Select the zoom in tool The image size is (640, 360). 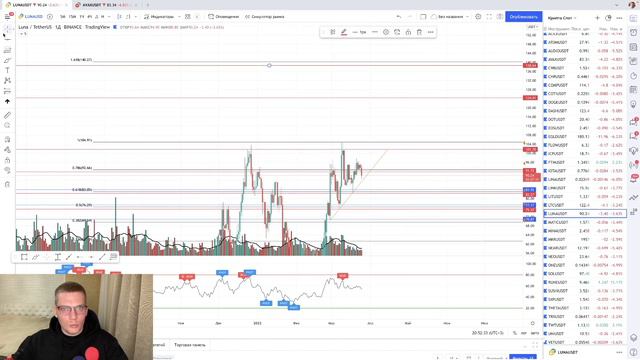point(7,126)
